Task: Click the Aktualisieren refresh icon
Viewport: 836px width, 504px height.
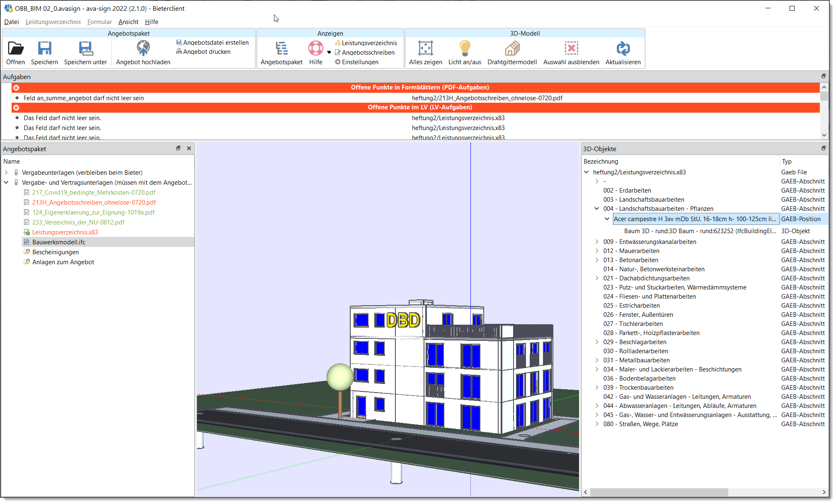Action: [623, 48]
